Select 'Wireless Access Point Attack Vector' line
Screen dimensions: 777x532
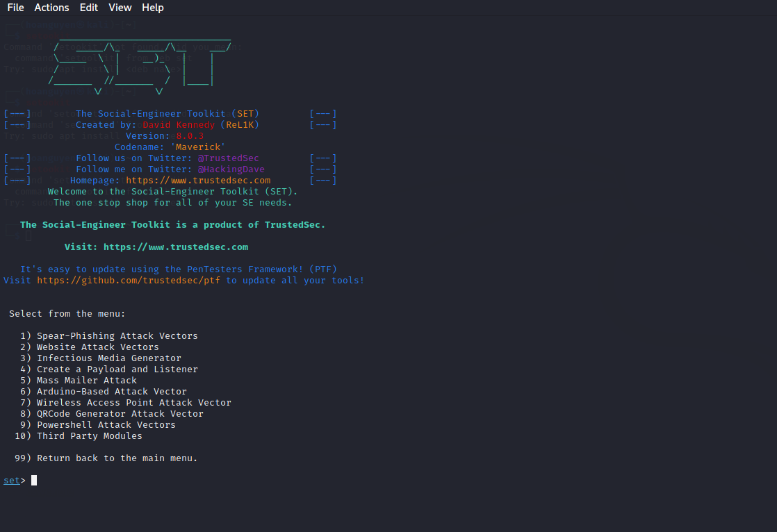tap(126, 403)
